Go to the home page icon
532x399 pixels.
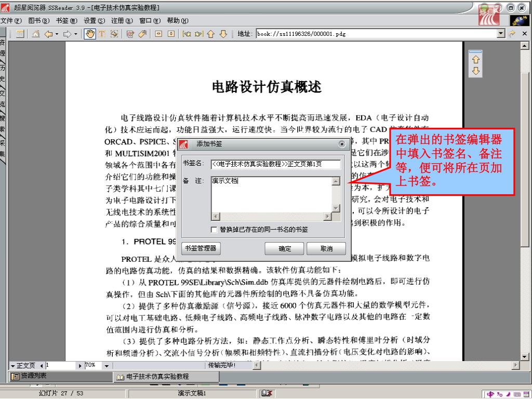click(x=36, y=34)
